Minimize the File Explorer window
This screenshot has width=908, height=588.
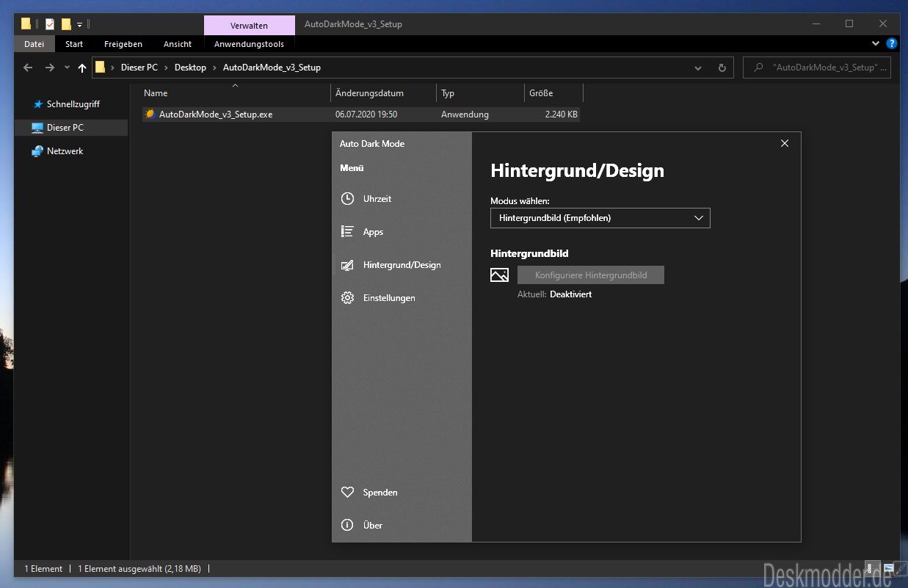[816, 23]
